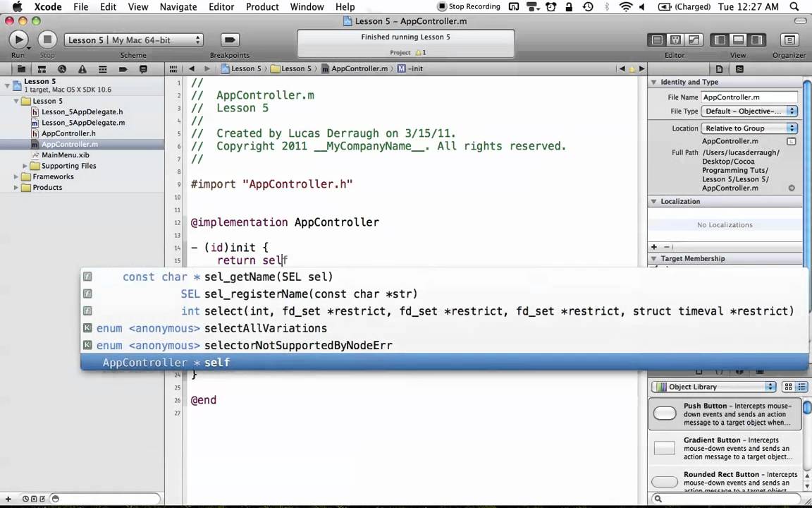This screenshot has height=508, width=812.
Task: Toggle the Debug area view button
Action: (x=739, y=40)
